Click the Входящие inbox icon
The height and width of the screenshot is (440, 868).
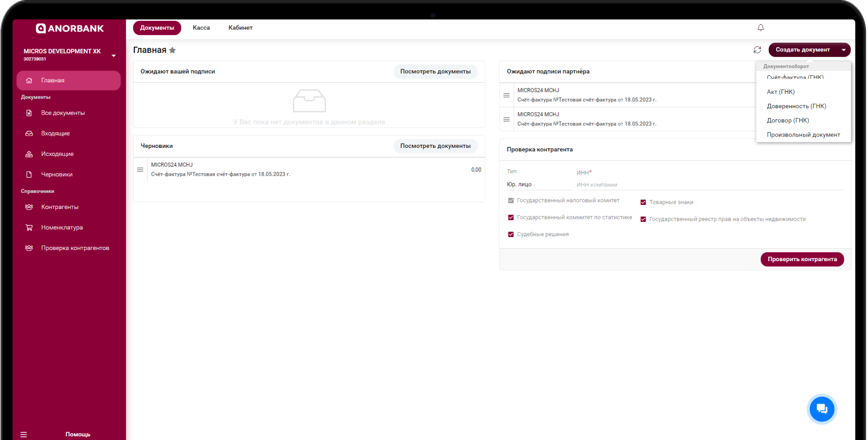coord(29,133)
